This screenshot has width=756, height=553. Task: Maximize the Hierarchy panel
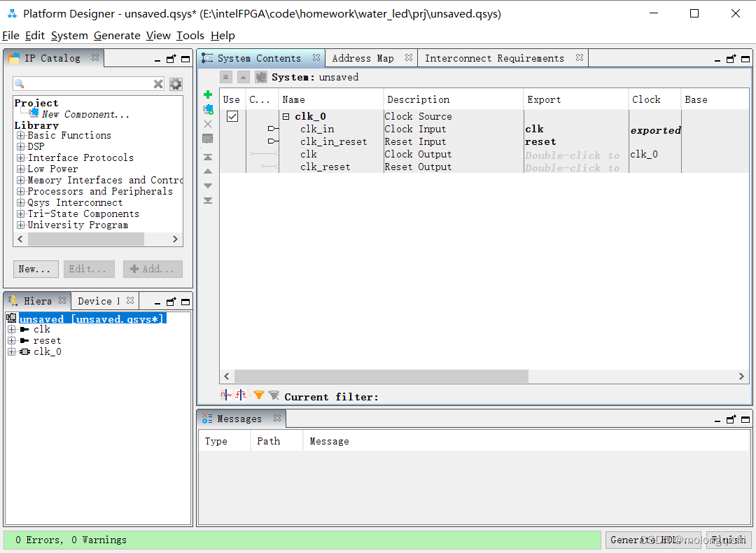tap(185, 302)
